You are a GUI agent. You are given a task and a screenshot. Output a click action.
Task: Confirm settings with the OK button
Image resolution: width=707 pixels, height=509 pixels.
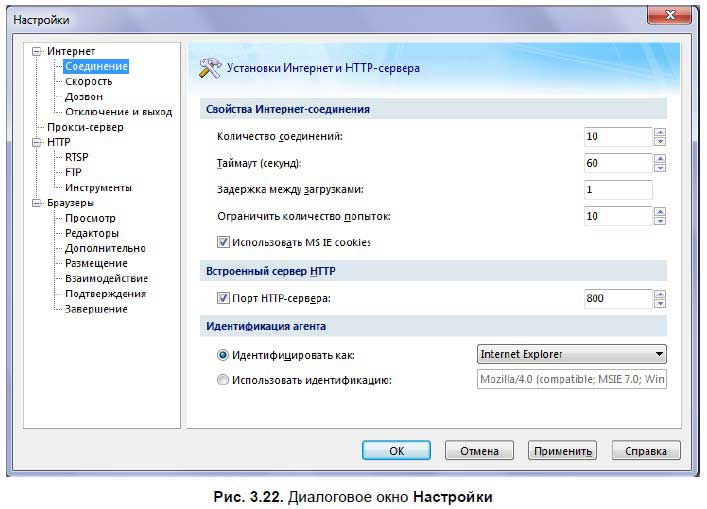[396, 450]
